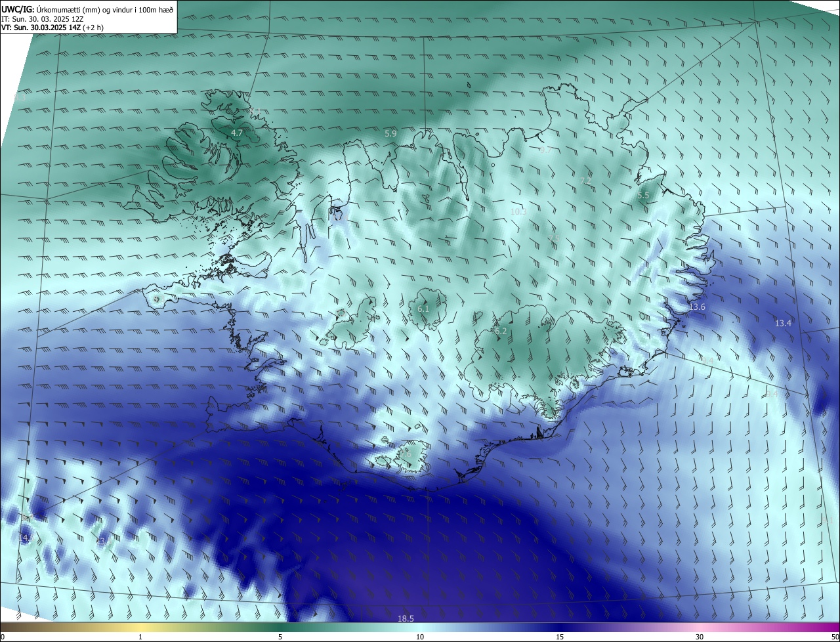Viewport: 840px width, 642px height.
Task: Click the 5 tick on color scale
Action: point(280,637)
